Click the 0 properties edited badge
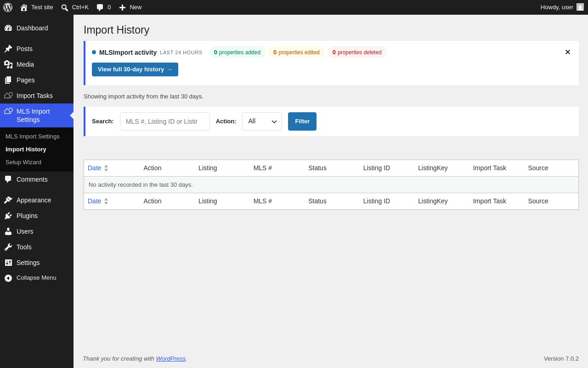 (x=296, y=52)
